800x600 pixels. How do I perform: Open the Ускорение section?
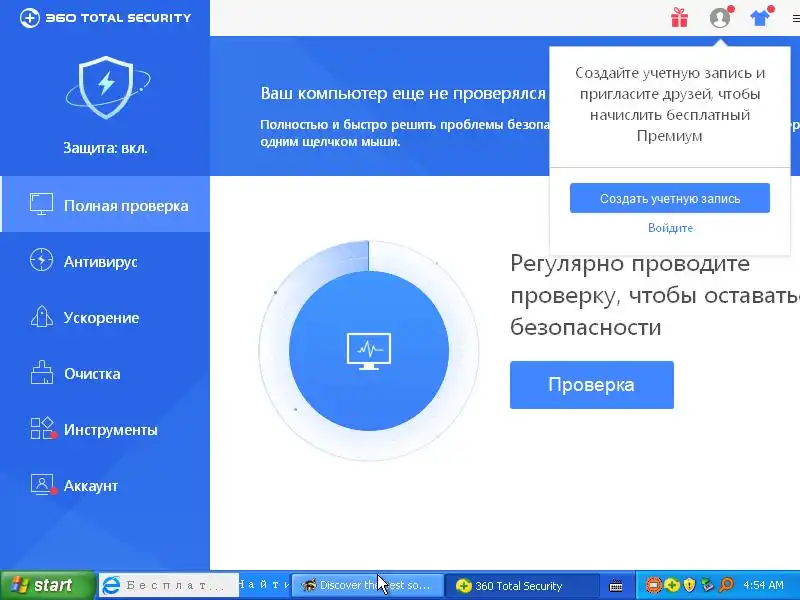tap(105, 317)
